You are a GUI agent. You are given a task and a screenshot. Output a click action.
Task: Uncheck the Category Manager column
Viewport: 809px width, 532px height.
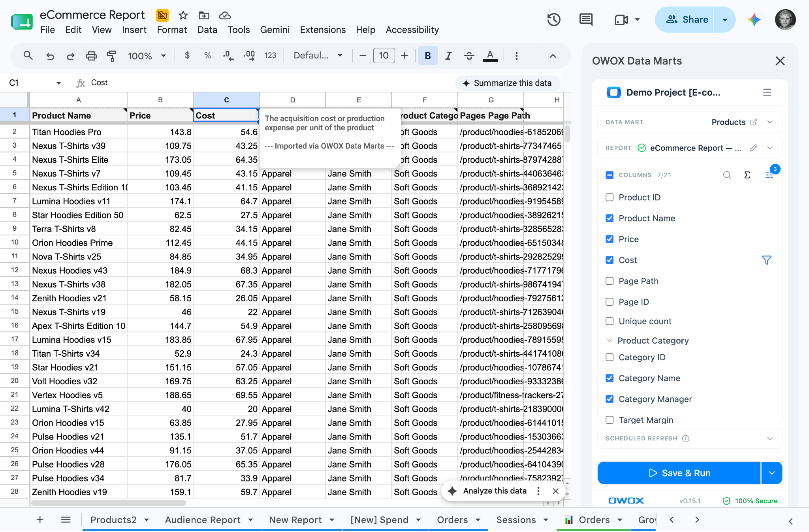pyautogui.click(x=610, y=399)
